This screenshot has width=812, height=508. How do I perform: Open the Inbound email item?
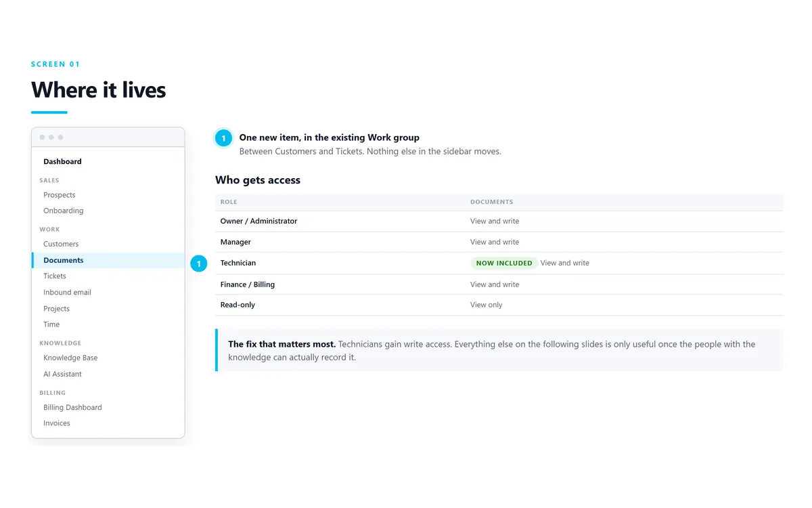(x=67, y=293)
